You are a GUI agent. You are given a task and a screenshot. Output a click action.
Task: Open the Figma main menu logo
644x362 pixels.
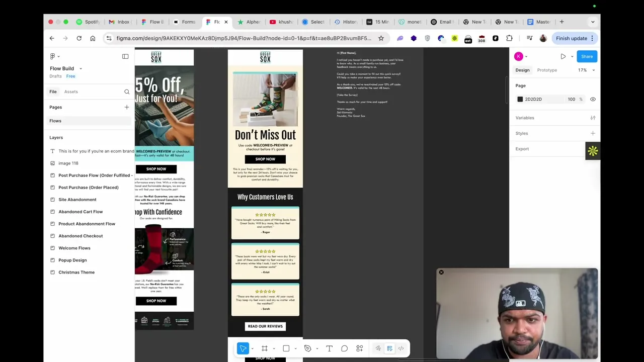53,56
